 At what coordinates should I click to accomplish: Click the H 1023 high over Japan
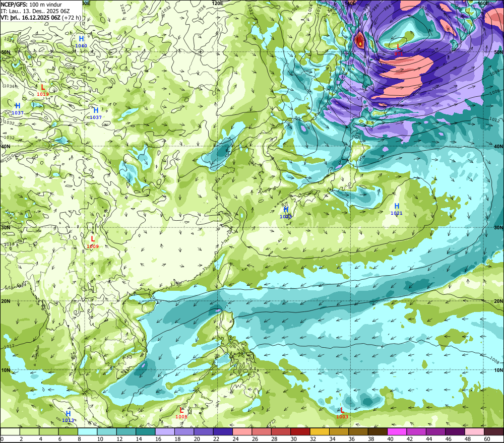click(286, 213)
